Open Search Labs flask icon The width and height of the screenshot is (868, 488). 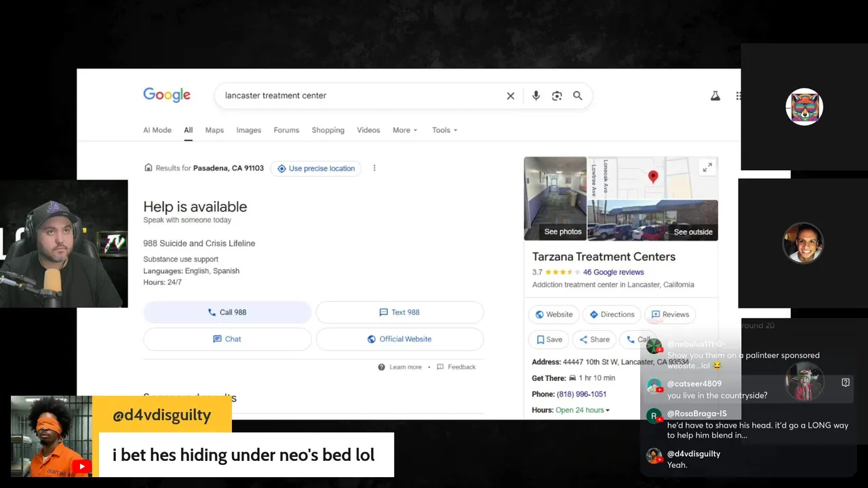coord(715,96)
